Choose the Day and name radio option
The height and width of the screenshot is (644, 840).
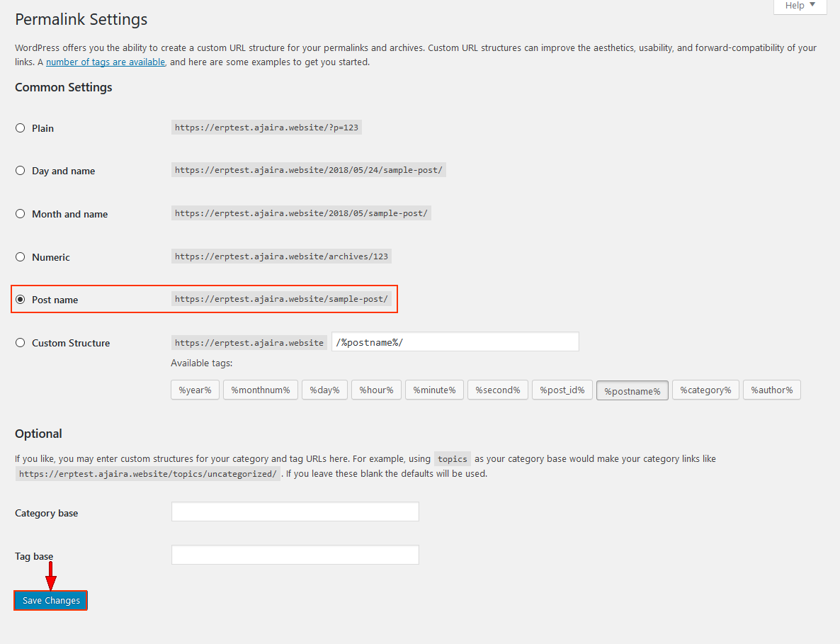[21, 171]
